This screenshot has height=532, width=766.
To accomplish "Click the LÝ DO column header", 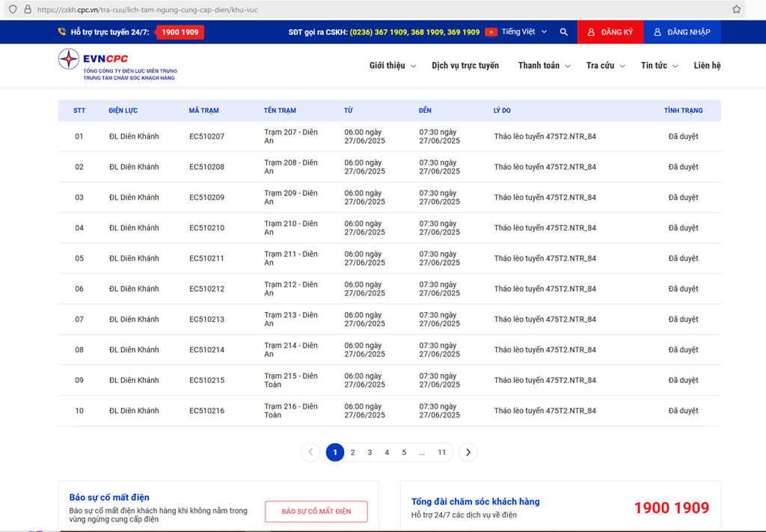I will click(x=502, y=111).
